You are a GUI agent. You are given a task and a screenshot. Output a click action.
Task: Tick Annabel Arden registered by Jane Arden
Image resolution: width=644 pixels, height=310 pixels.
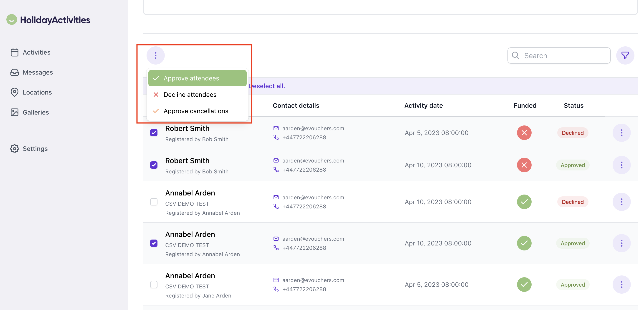click(154, 285)
